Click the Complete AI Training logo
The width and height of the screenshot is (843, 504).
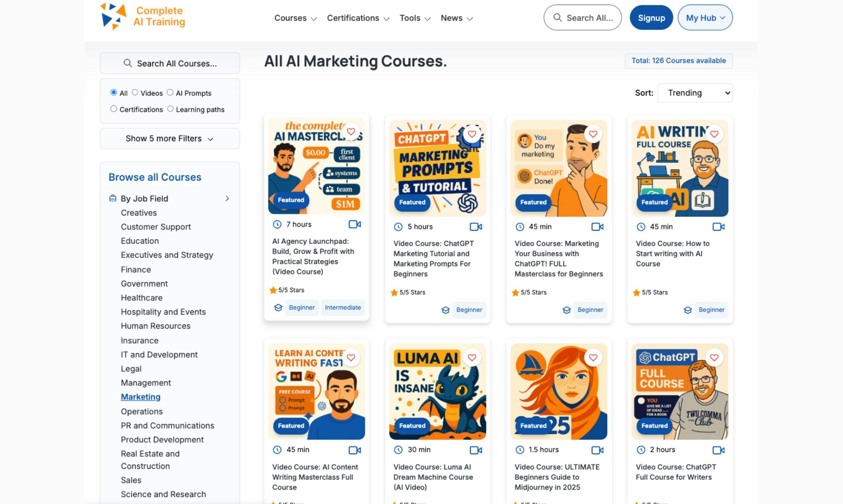tap(142, 16)
